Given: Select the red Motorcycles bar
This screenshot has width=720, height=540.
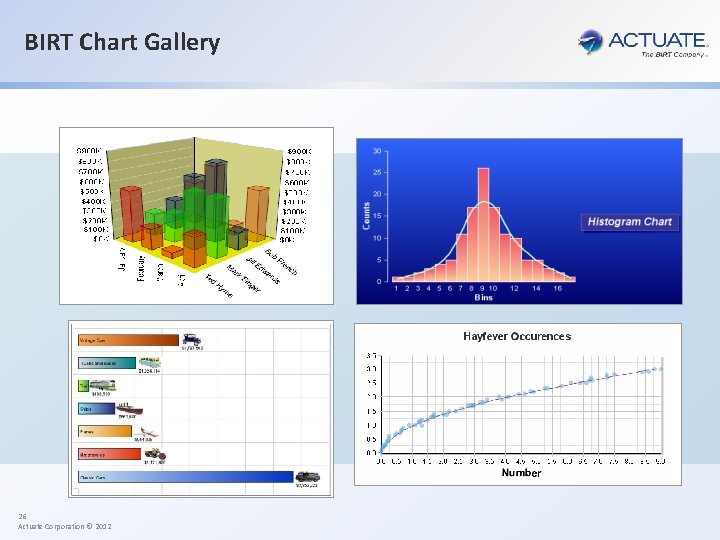Looking at the screenshot, I should pyautogui.click(x=109, y=454).
